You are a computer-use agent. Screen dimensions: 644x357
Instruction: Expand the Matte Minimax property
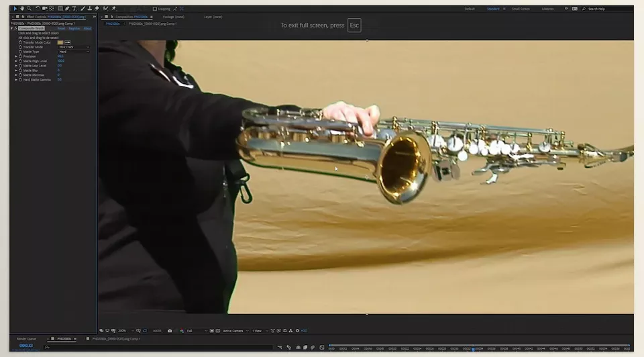point(16,75)
